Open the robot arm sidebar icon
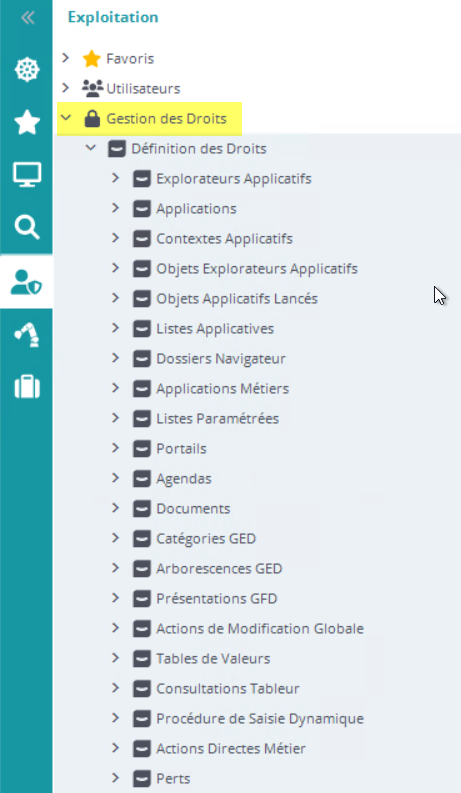This screenshot has height=793, width=461. [27, 334]
